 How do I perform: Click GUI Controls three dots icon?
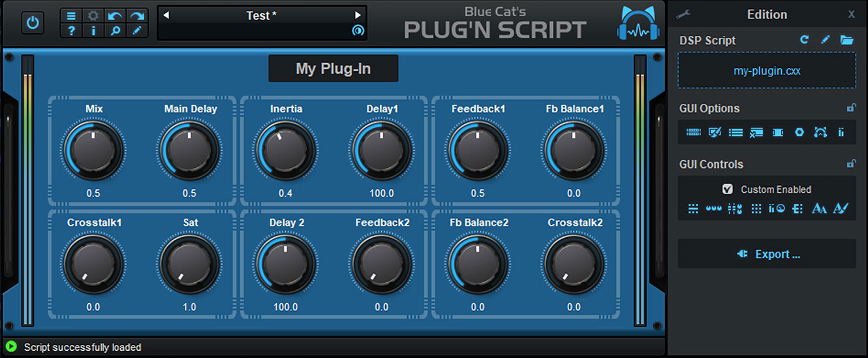(x=714, y=209)
